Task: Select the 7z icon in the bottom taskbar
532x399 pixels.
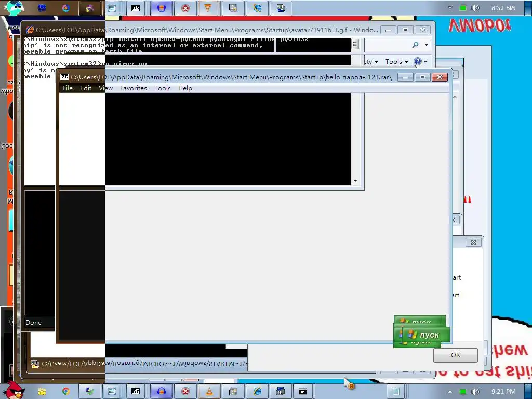Action: [x=136, y=392]
